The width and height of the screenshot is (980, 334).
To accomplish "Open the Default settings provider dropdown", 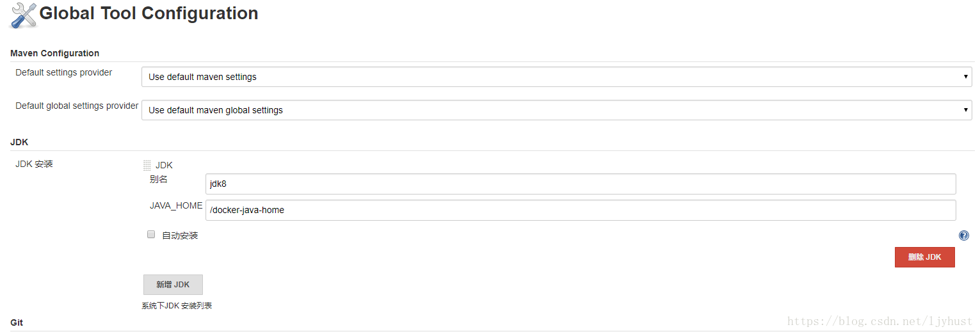I will tap(556, 77).
